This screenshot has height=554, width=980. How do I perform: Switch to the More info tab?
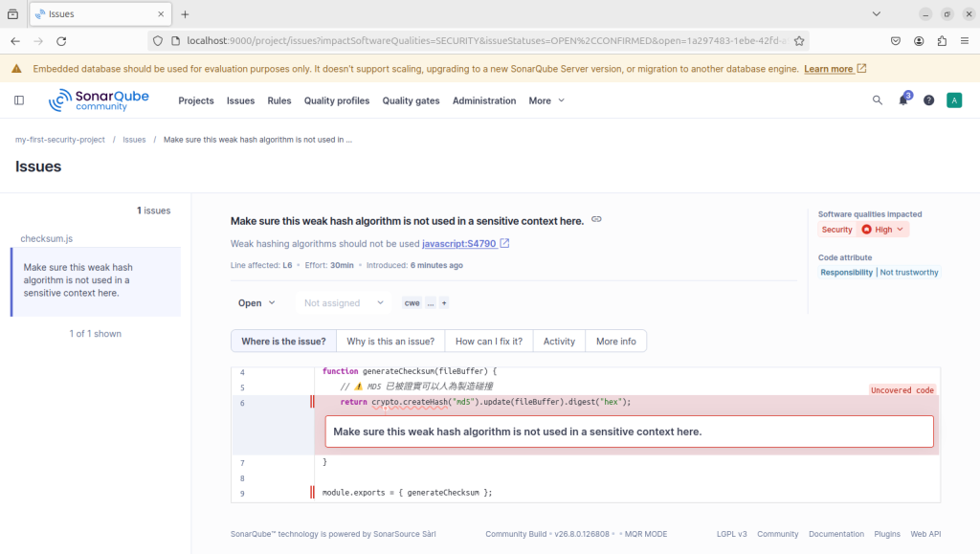[x=615, y=341]
